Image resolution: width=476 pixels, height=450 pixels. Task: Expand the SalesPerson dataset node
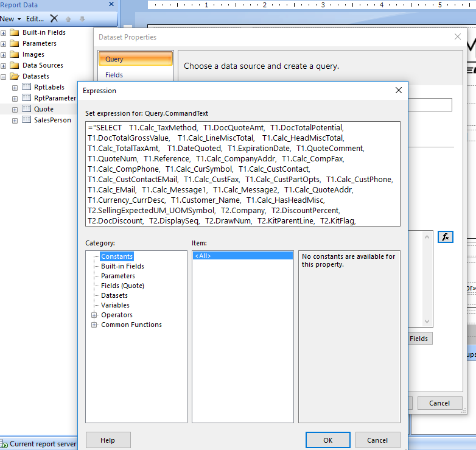(15, 121)
